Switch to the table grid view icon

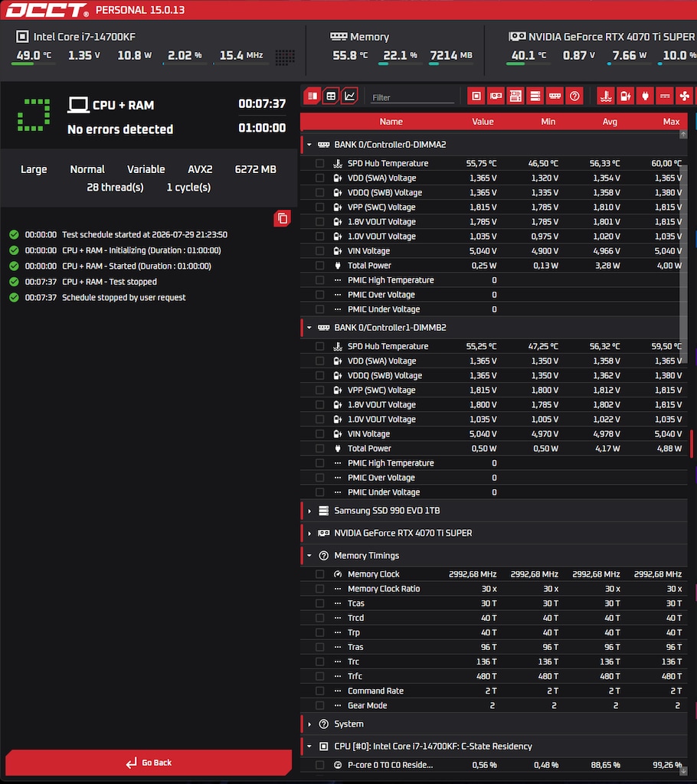pos(331,96)
